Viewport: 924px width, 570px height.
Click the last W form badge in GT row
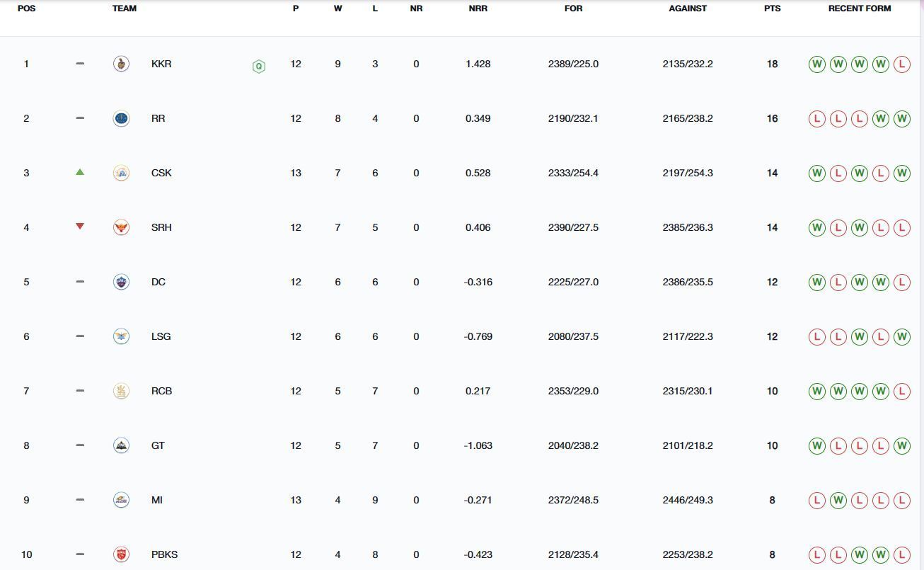pos(901,446)
